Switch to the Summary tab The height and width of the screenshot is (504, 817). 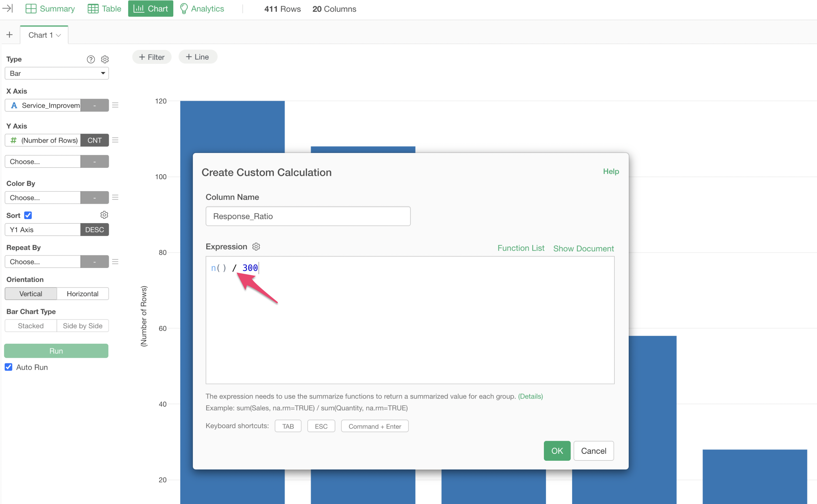(x=50, y=9)
